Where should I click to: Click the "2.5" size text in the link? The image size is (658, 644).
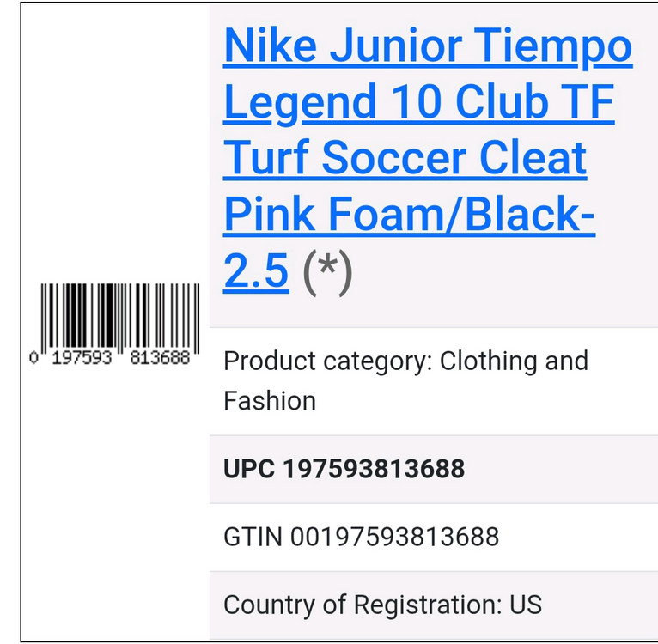coord(255,271)
